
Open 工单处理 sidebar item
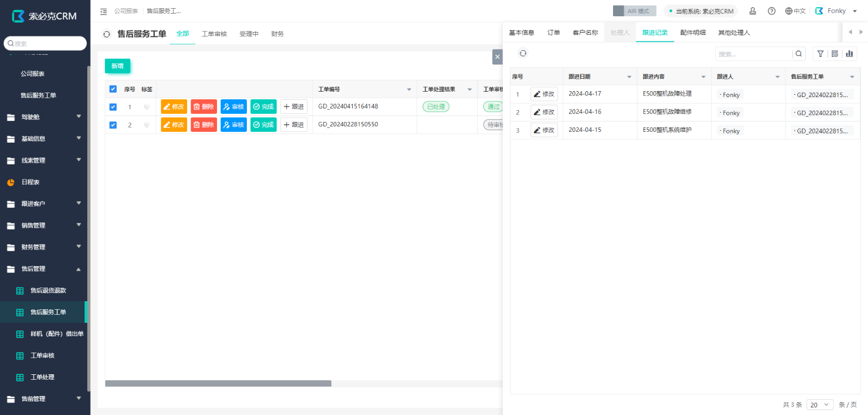coord(43,378)
